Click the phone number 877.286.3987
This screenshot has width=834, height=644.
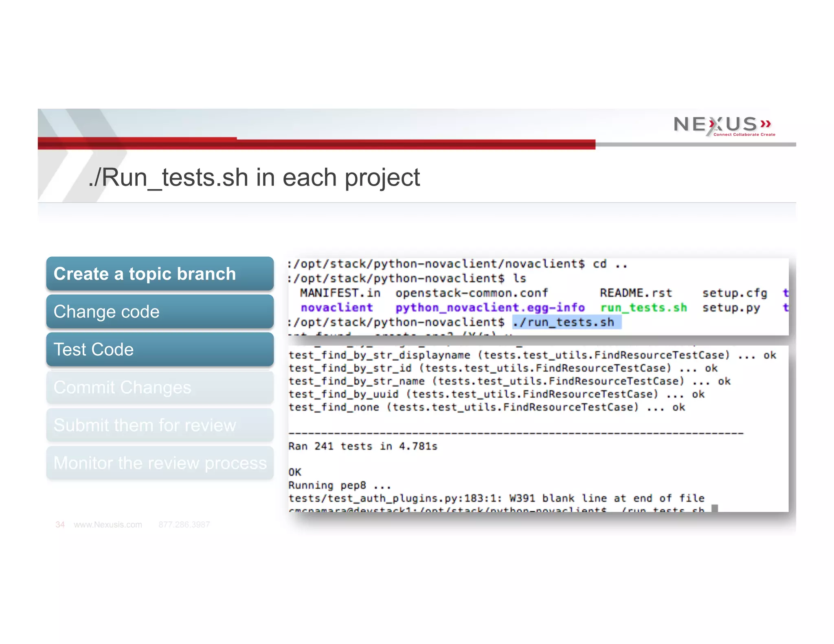184,525
